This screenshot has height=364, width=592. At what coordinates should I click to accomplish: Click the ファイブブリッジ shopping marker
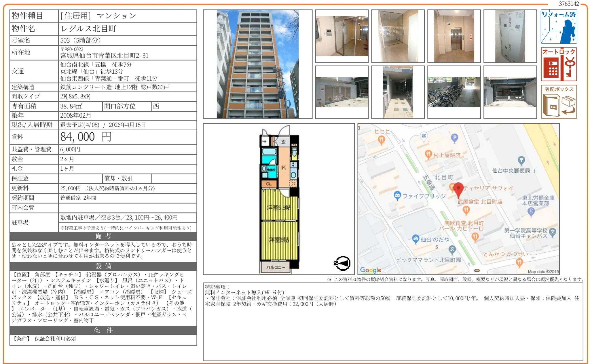tap(397, 196)
